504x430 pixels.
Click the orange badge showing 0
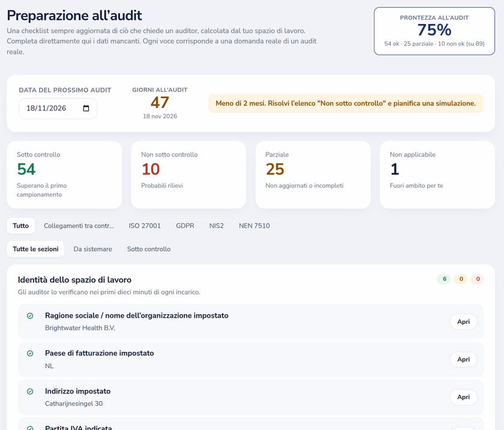461,279
